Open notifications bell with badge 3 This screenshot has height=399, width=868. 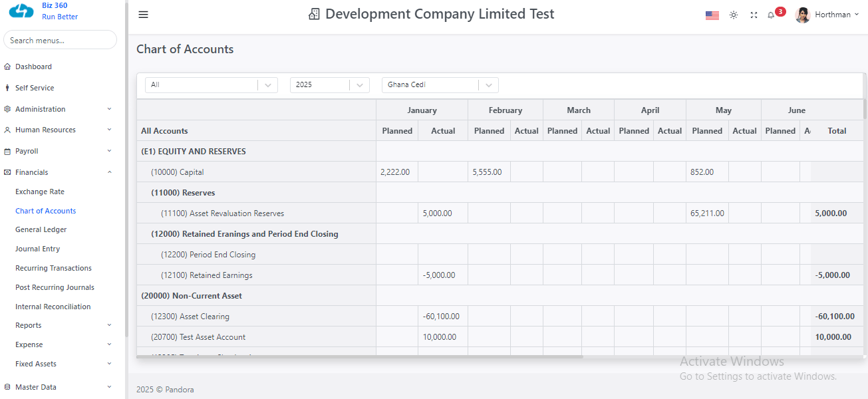tap(772, 15)
